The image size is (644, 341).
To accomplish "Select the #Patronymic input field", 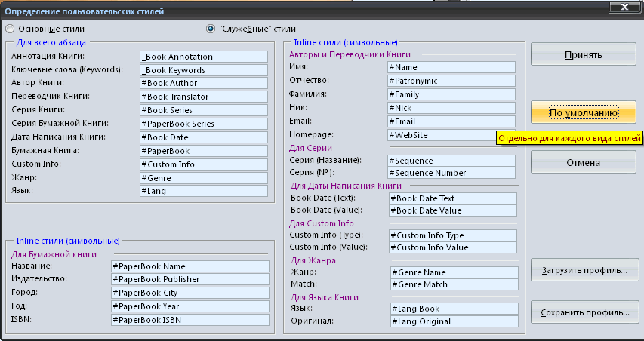I will click(451, 81).
